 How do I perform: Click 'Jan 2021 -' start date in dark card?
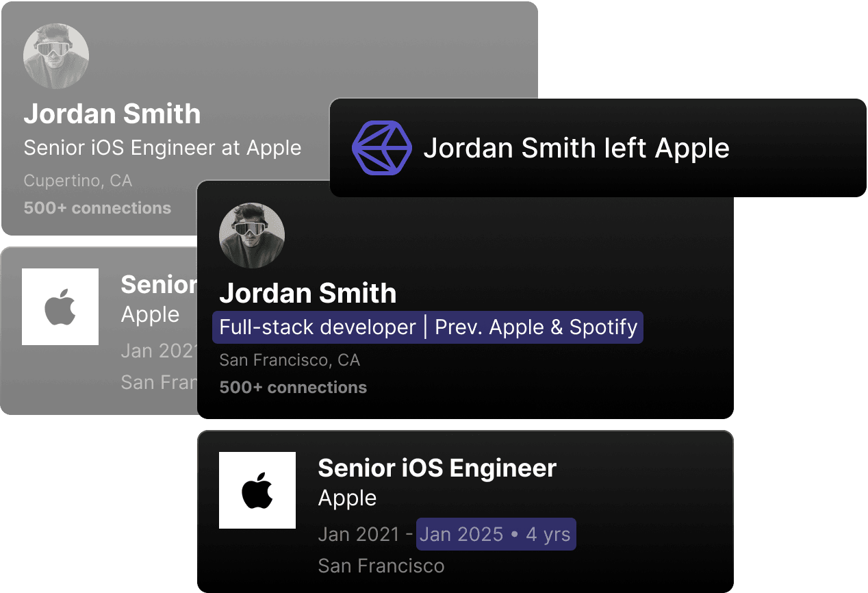366,534
